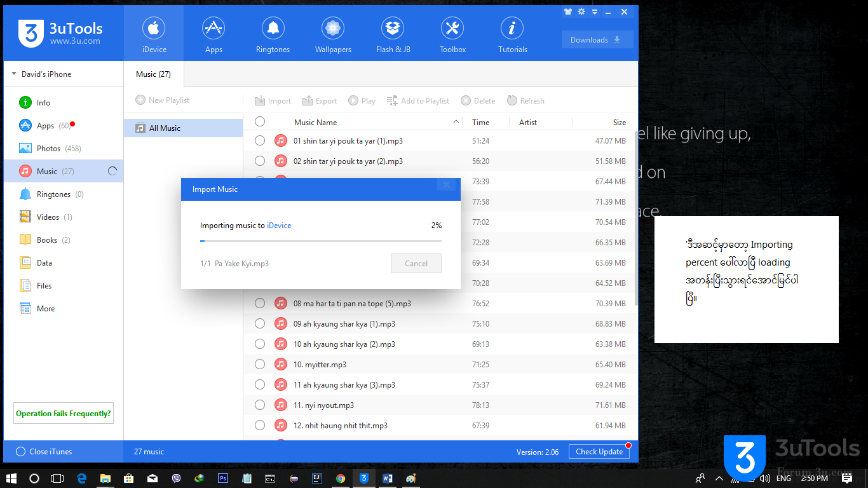This screenshot has width=868, height=488.
Task: Select 12. nhit haung nhit thit.mp3 radio
Action: point(260,425)
